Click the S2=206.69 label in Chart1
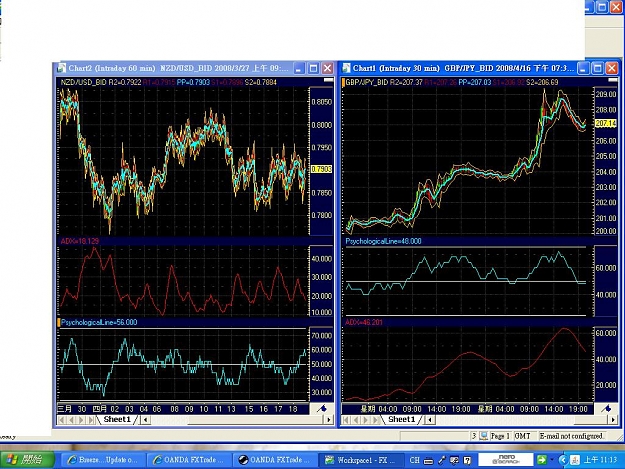The width and height of the screenshot is (625, 469). pyautogui.click(x=542, y=82)
